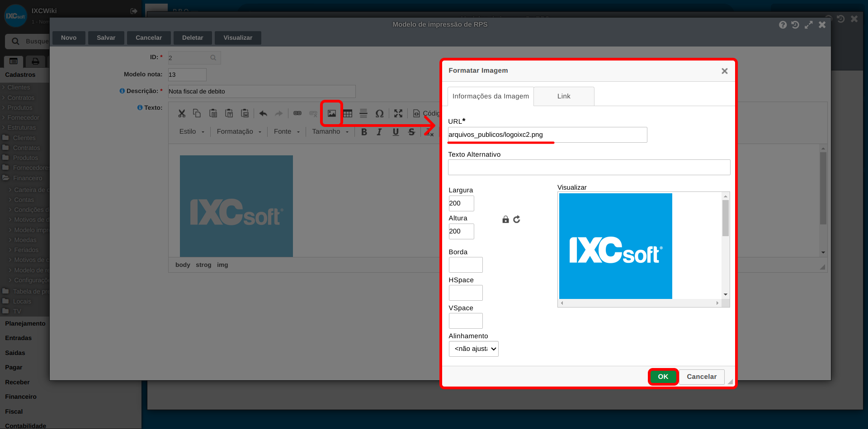
Task: Click the URL input field
Action: click(x=547, y=135)
